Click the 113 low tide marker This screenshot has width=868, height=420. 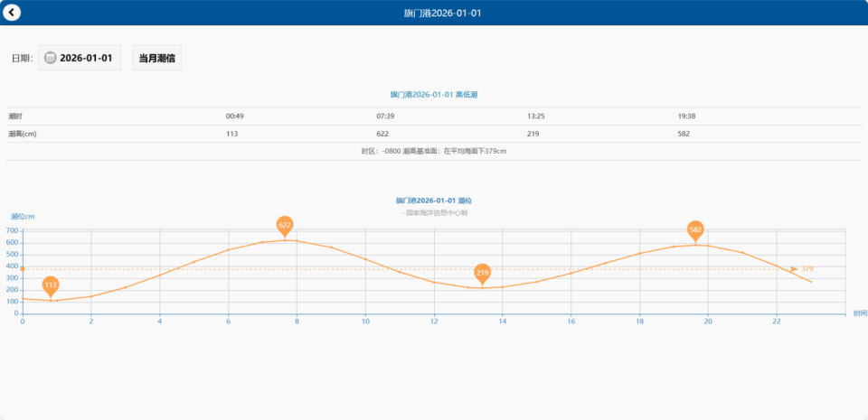point(51,286)
